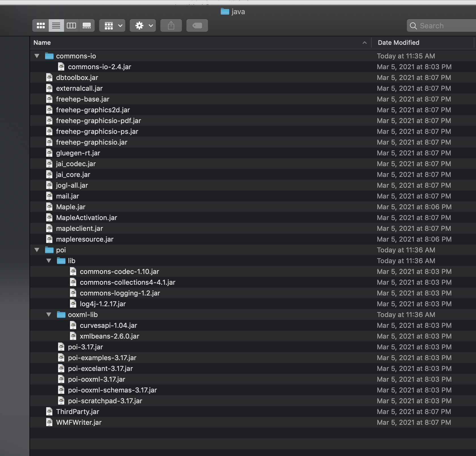Select the Maple.jar file icon
The height and width of the screenshot is (456, 476).
49,207
